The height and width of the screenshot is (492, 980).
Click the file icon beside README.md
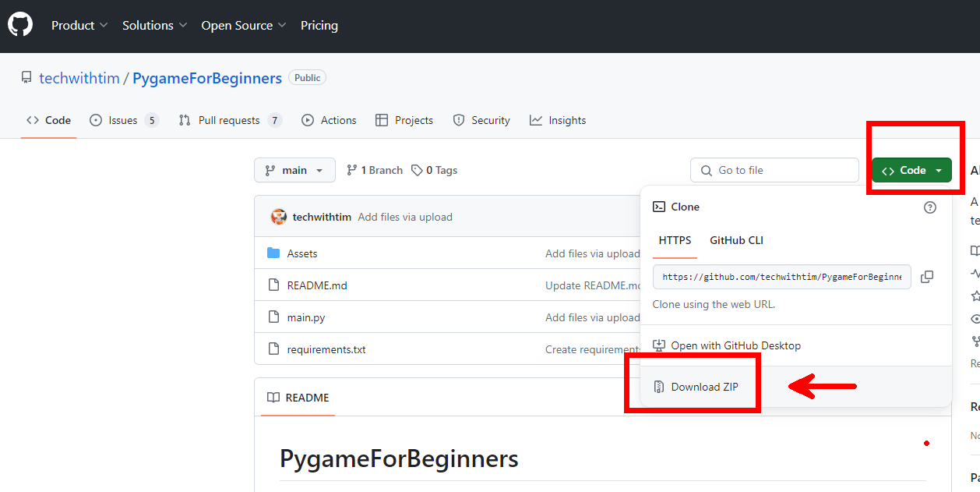[273, 285]
